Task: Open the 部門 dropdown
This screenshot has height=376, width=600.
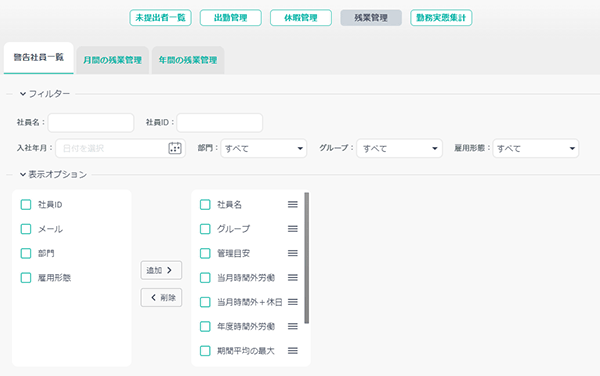Action: tap(264, 148)
